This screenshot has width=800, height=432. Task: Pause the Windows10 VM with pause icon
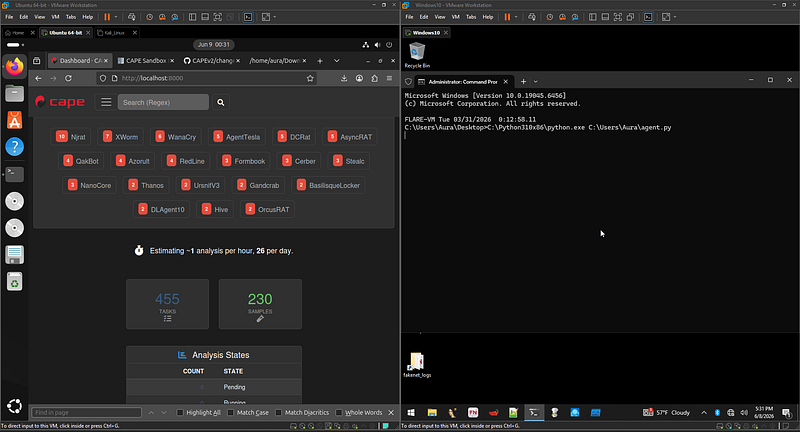pos(507,17)
